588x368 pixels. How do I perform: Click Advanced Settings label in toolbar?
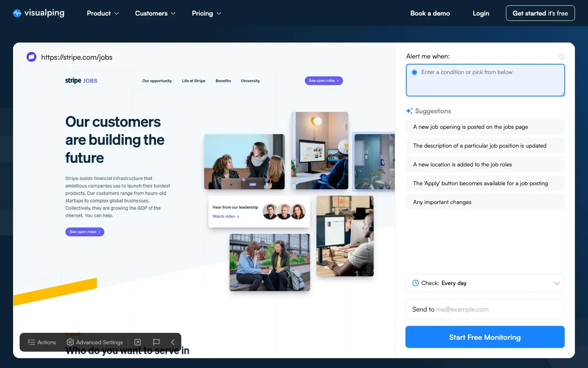click(100, 342)
